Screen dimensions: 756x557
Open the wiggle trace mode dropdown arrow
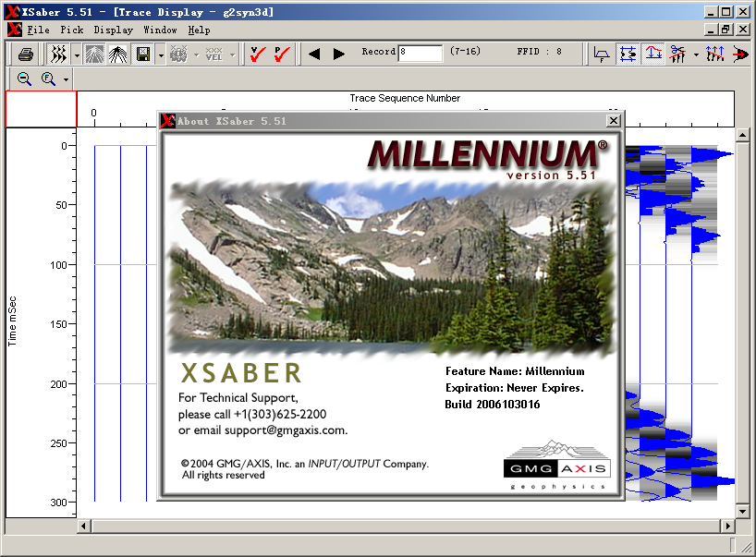pos(77,54)
